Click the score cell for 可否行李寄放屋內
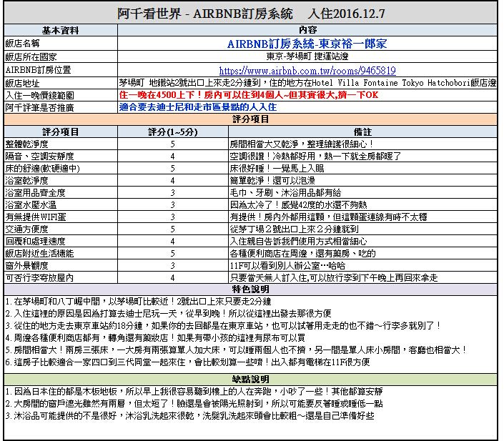The image size is (504, 441). click(173, 279)
